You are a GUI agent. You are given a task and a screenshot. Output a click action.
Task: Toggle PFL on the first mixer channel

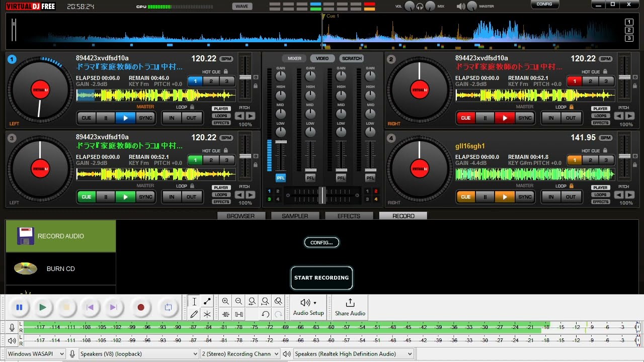280,177
